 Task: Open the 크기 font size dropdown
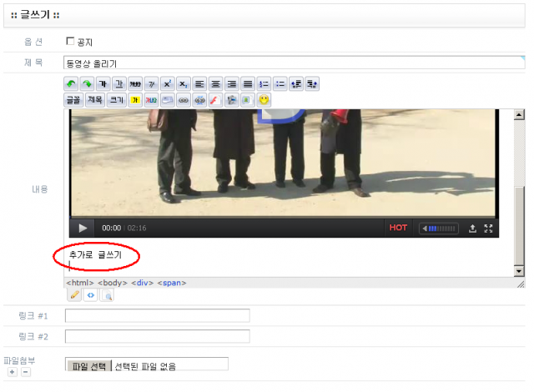pyautogui.click(x=117, y=100)
